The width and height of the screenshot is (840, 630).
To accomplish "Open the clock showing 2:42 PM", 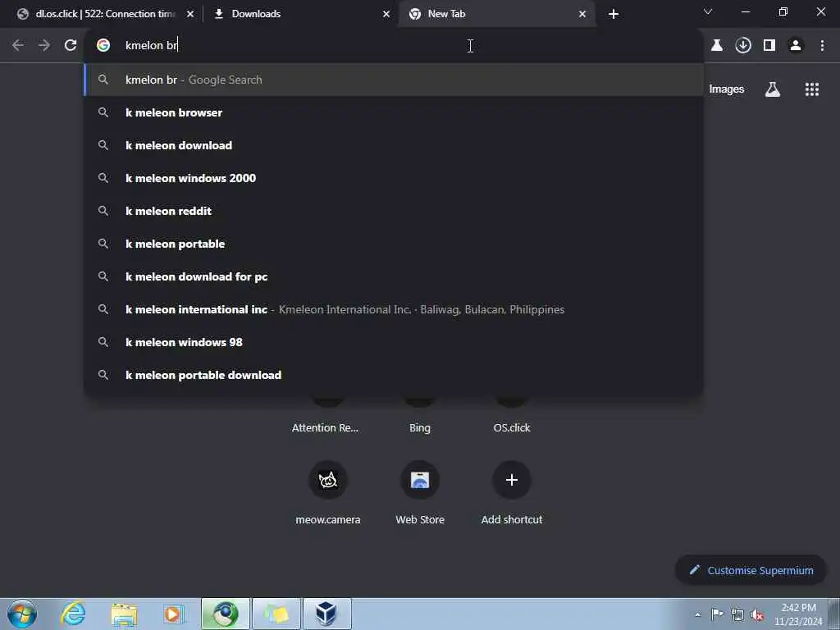I will 798,614.
